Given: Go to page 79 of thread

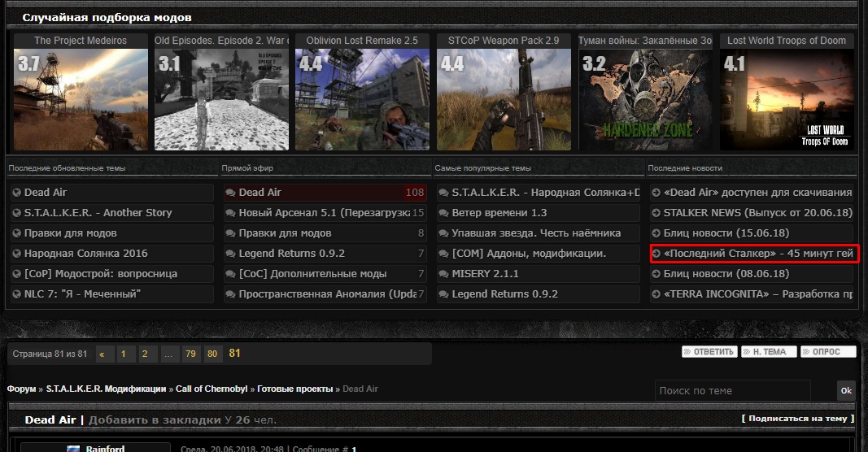Looking at the screenshot, I should (x=191, y=354).
